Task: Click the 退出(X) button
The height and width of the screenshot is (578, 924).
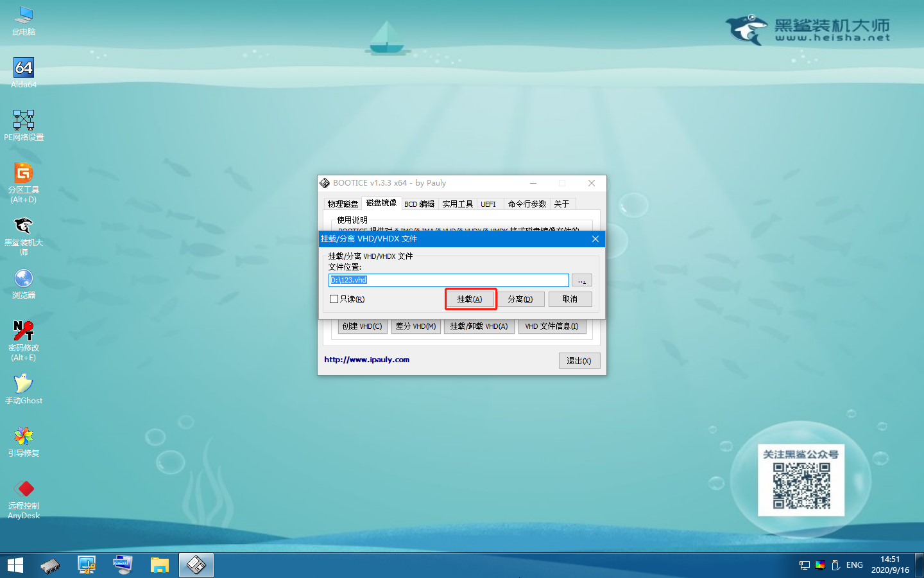Action: click(579, 361)
